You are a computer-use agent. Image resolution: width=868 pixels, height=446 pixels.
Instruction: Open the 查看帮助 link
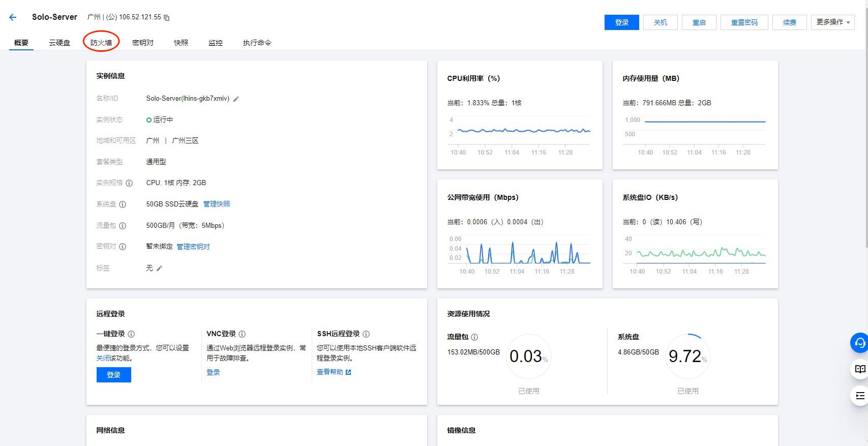point(330,372)
